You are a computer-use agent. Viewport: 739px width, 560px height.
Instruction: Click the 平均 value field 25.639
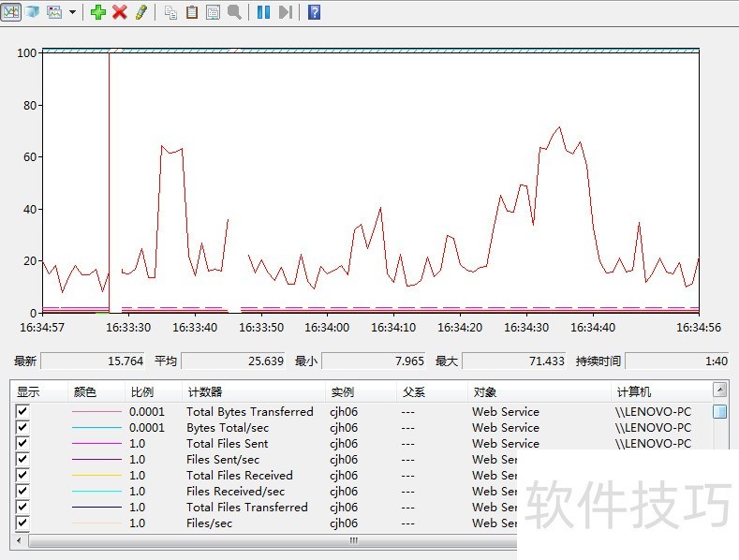click(x=233, y=361)
